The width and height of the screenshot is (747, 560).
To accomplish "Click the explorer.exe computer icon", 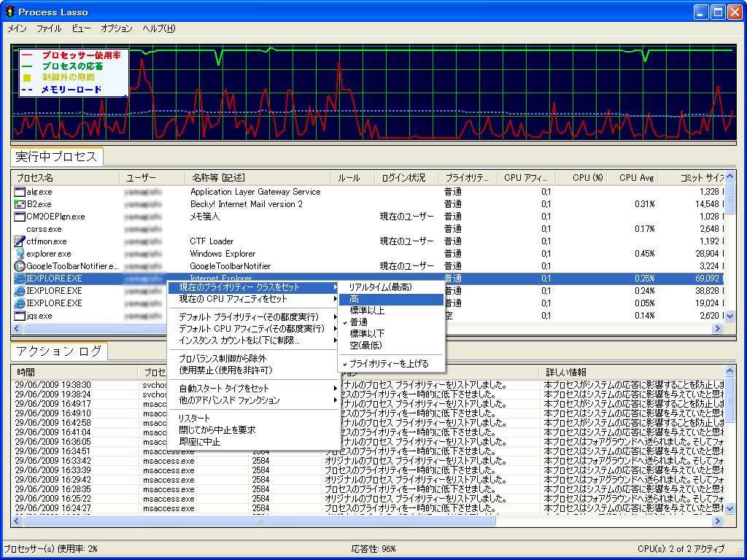I will (20, 254).
